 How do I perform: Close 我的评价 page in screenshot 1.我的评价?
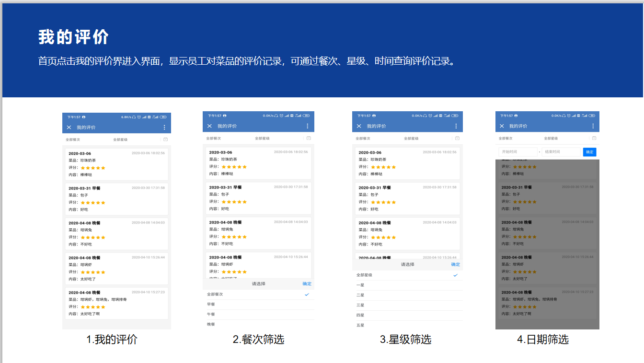pos(69,127)
